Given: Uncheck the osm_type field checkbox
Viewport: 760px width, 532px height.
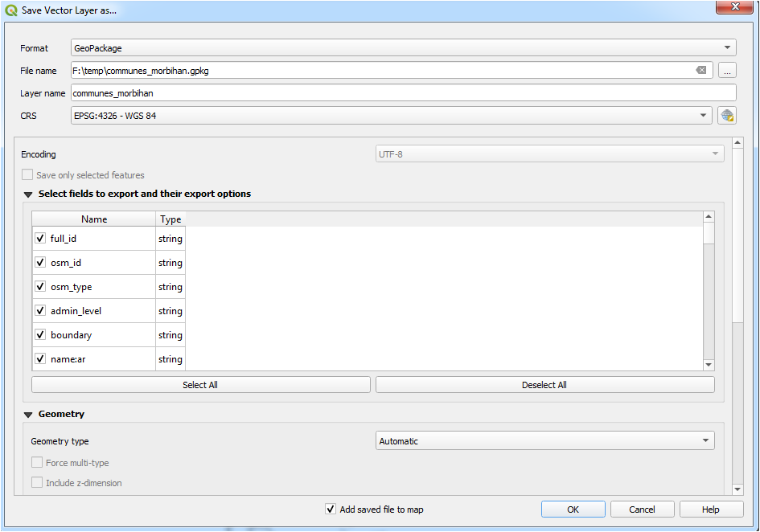Looking at the screenshot, I should click(x=40, y=287).
